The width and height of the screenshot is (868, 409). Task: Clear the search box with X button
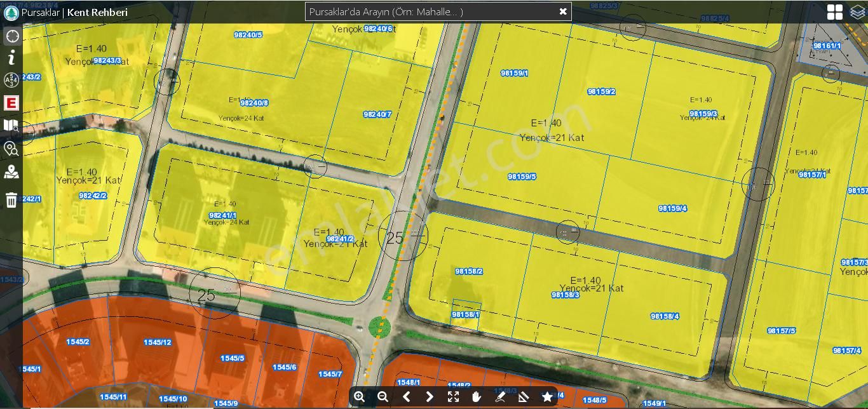[562, 11]
